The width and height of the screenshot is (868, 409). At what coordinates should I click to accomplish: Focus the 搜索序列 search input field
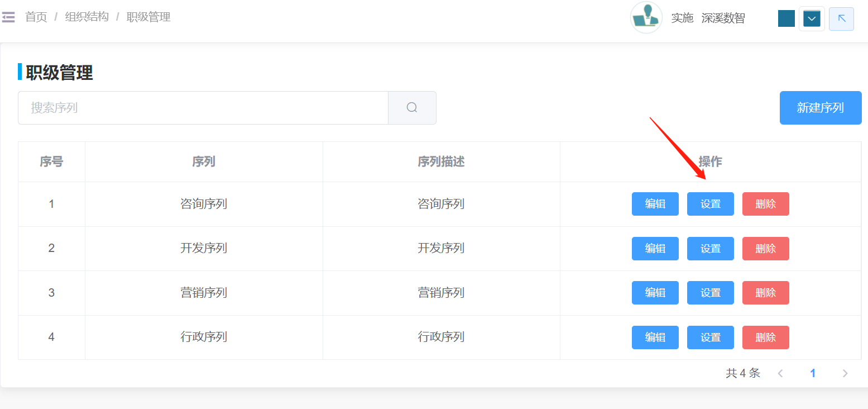[x=203, y=108]
